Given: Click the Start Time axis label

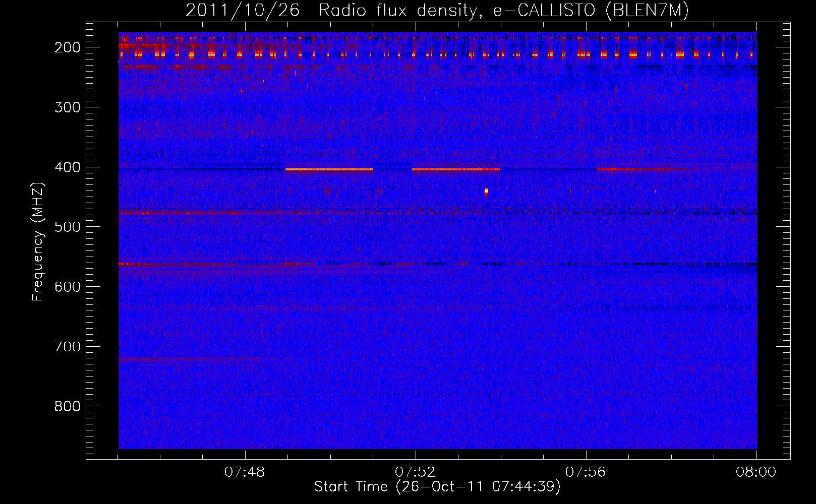Looking at the screenshot, I should click(437, 487).
